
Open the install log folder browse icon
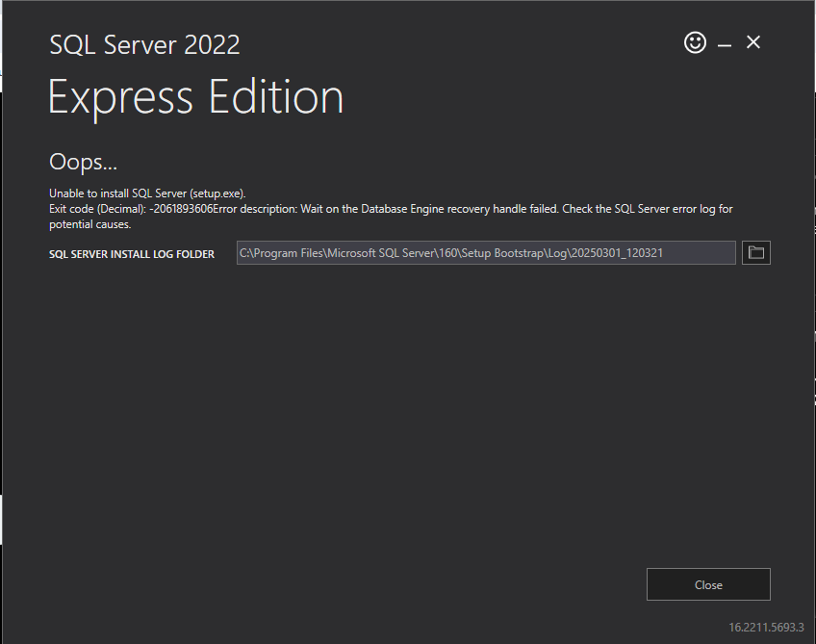pyautogui.click(x=755, y=253)
